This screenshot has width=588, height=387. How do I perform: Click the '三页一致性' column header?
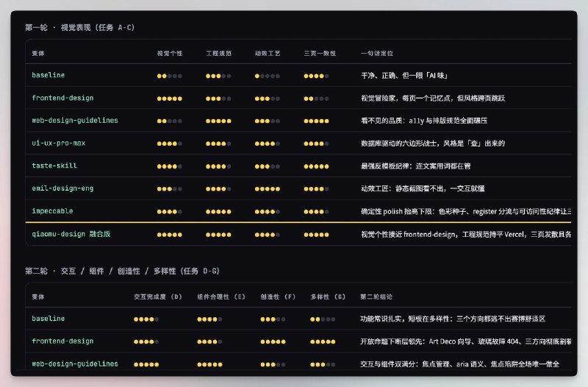[320, 53]
